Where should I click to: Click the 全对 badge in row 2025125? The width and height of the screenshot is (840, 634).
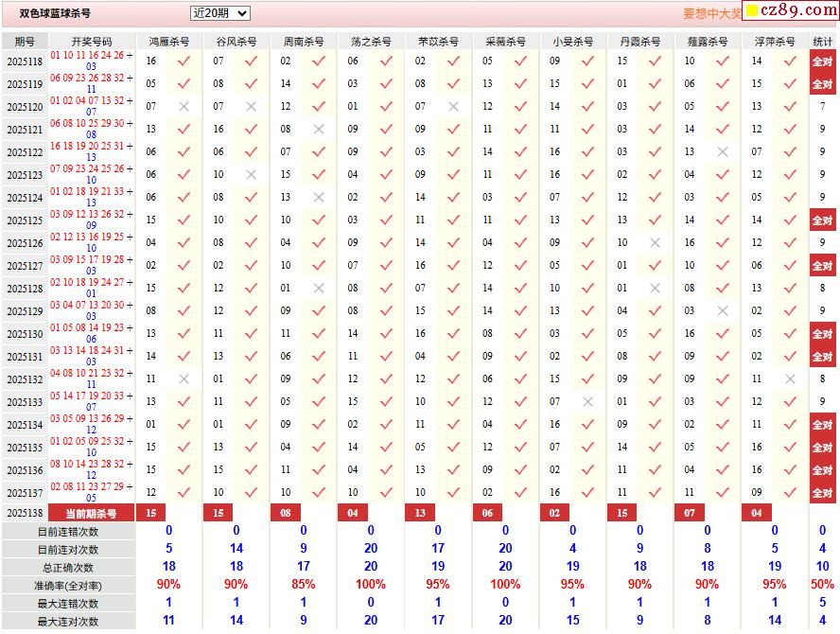(x=822, y=220)
